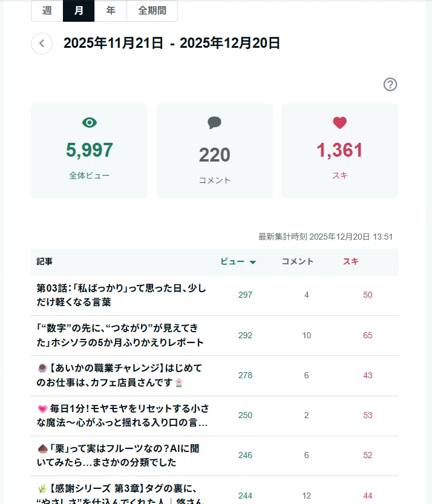Click the 全体ビュー 5,997 summary card
432x504 pixels.
(x=90, y=151)
